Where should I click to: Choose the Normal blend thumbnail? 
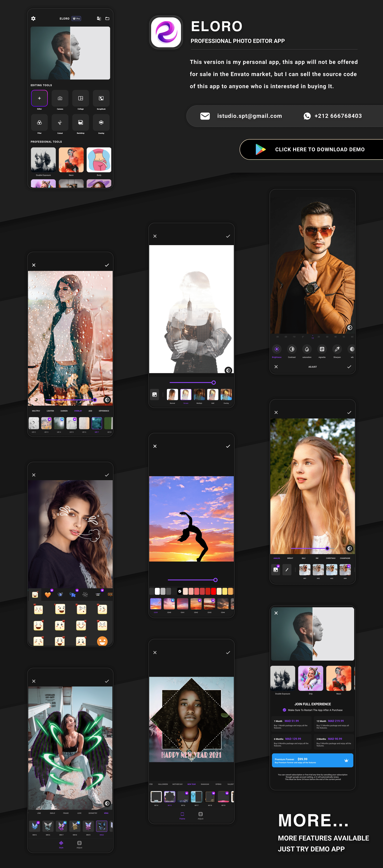pos(172,395)
